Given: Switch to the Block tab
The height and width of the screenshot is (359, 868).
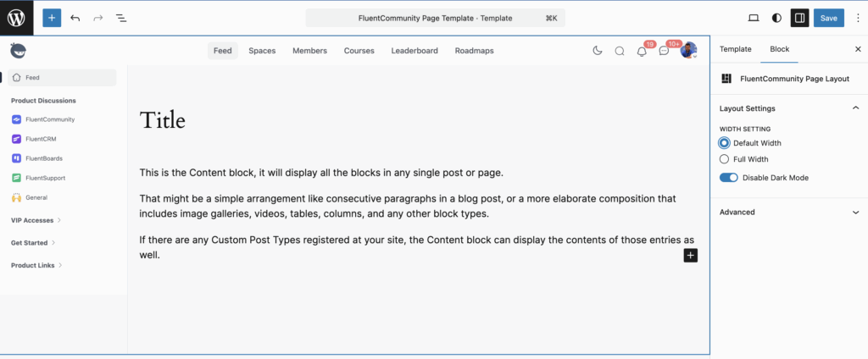Looking at the screenshot, I should point(780,49).
